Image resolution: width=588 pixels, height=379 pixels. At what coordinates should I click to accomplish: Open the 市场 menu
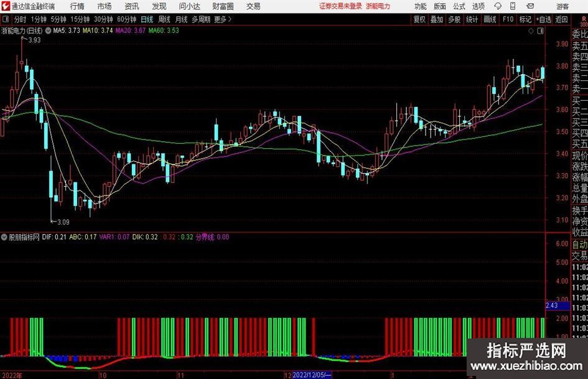tap(105, 6)
